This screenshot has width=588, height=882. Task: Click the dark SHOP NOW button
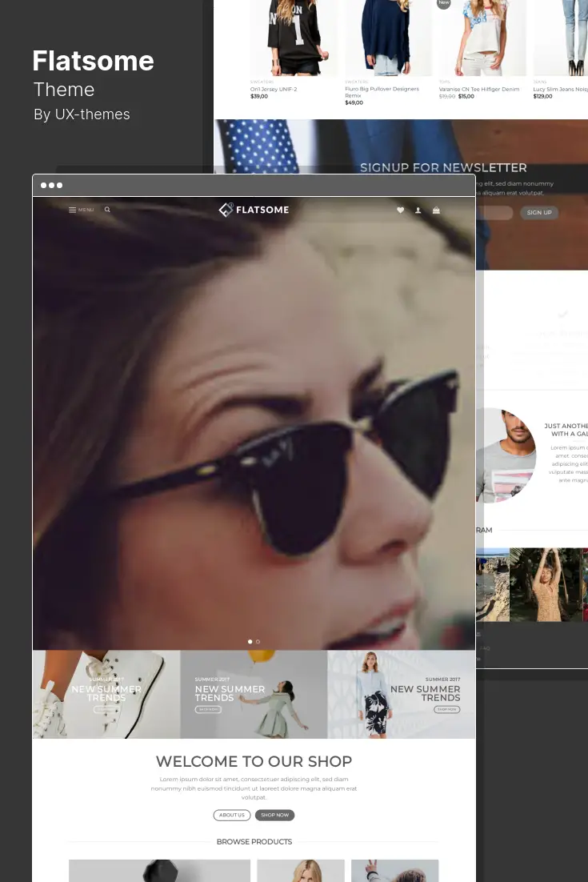(x=274, y=815)
